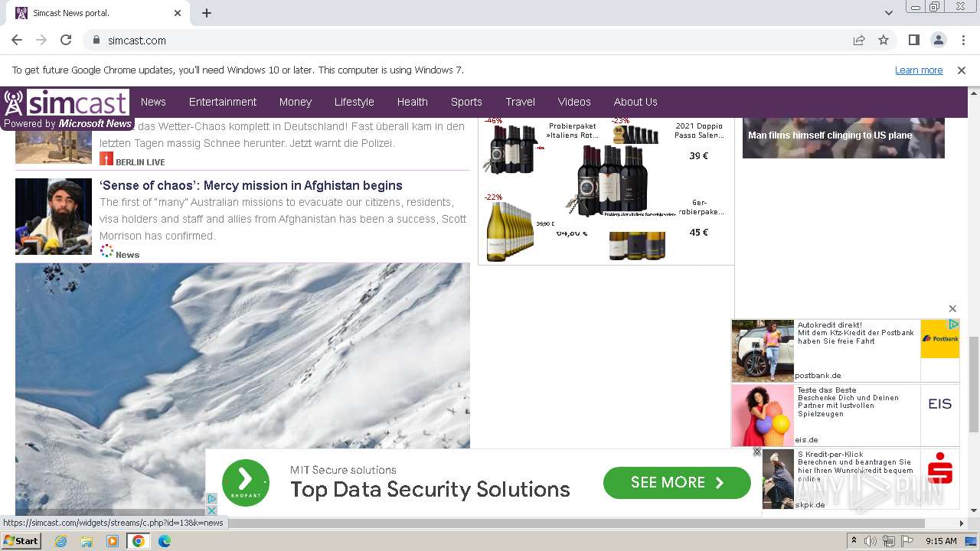980x551 pixels.
Task: Follow the Learn more link
Action: (919, 70)
